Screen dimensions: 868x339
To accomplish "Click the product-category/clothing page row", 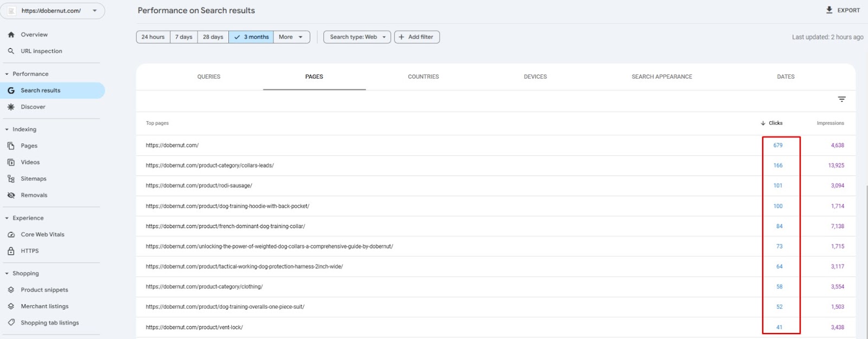I will (496, 287).
